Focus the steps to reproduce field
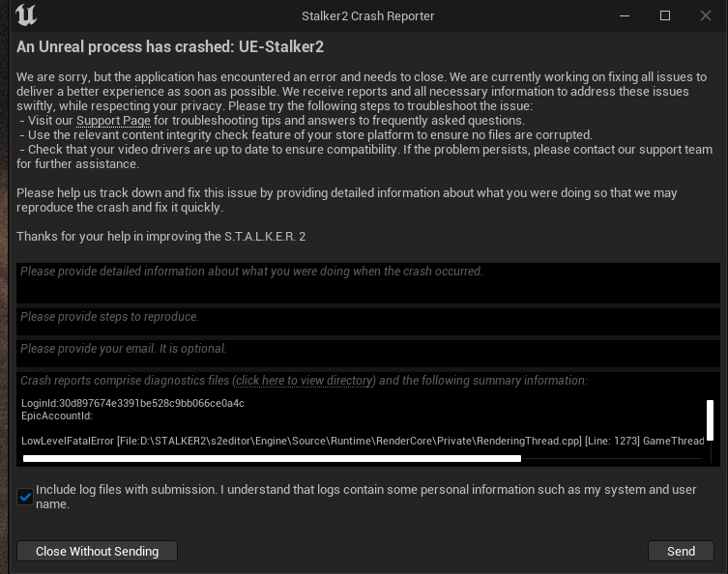 tap(368, 322)
